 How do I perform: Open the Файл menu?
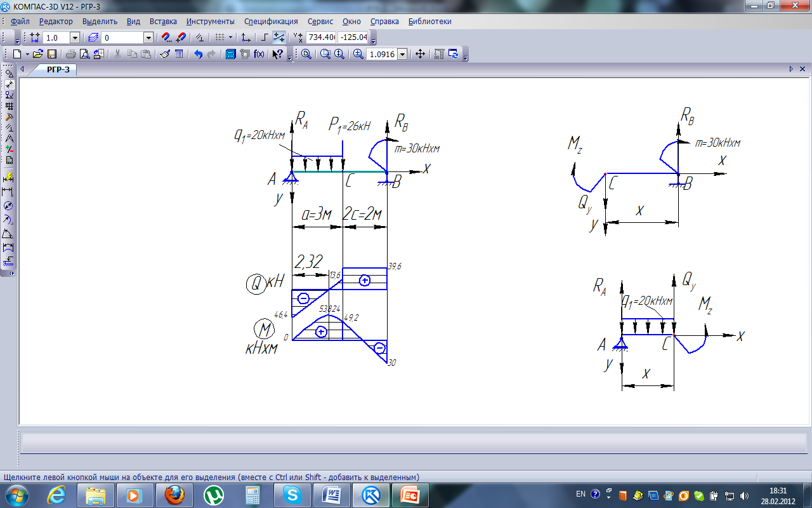(20, 21)
